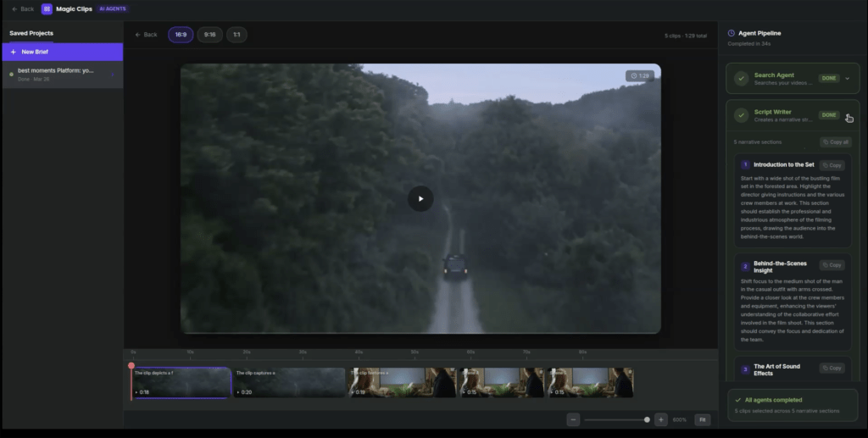
Task: Expand the Search Agent section chevron
Action: [847, 79]
